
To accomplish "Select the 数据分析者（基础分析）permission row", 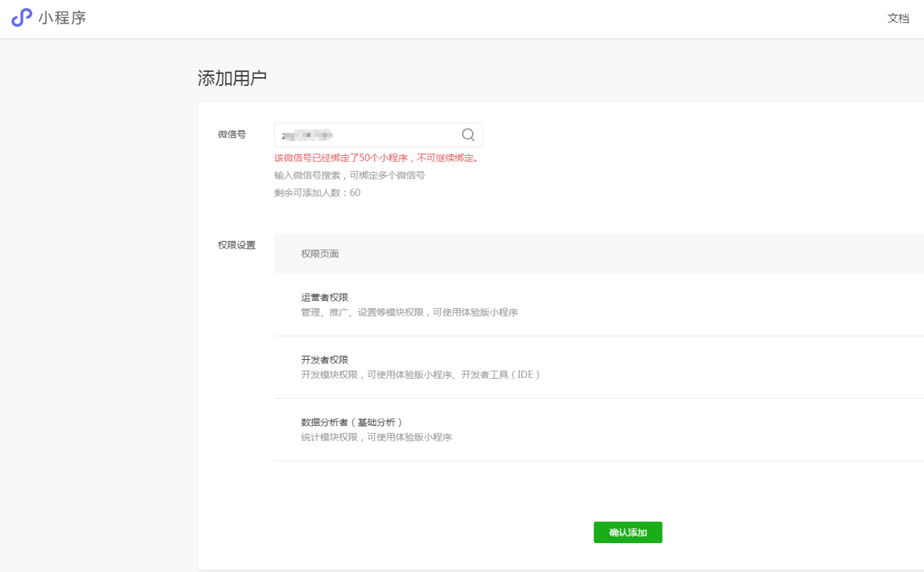I will (x=344, y=421).
